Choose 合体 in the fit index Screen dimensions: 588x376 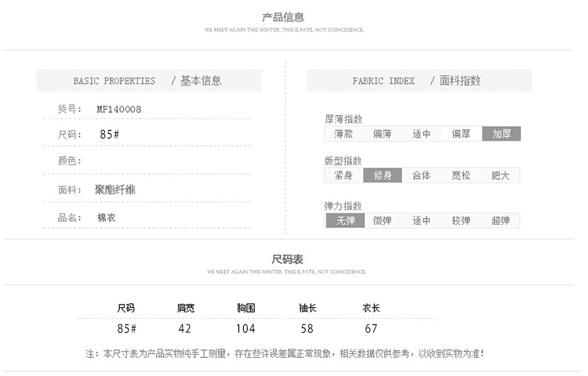(422, 175)
